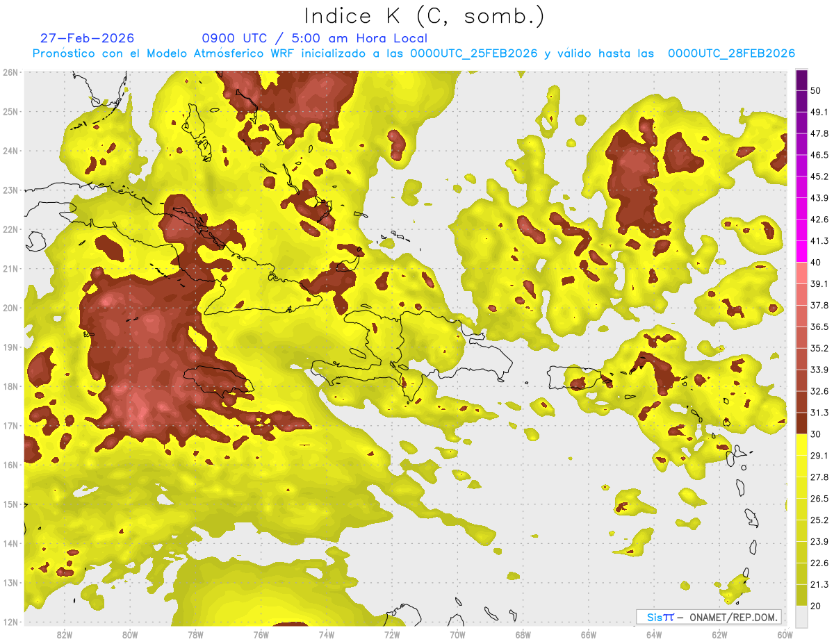Click the colorbar value '25.2'
834x644 pixels.
tap(819, 520)
